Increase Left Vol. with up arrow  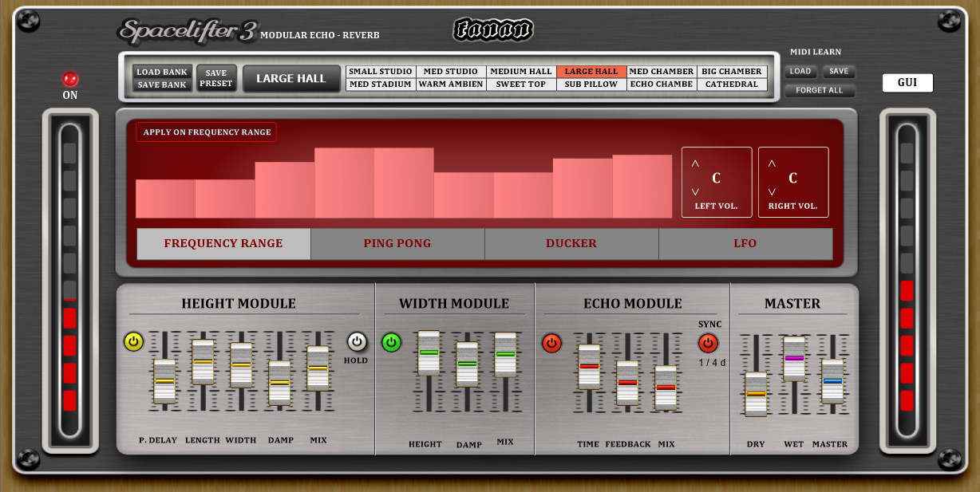(x=695, y=163)
